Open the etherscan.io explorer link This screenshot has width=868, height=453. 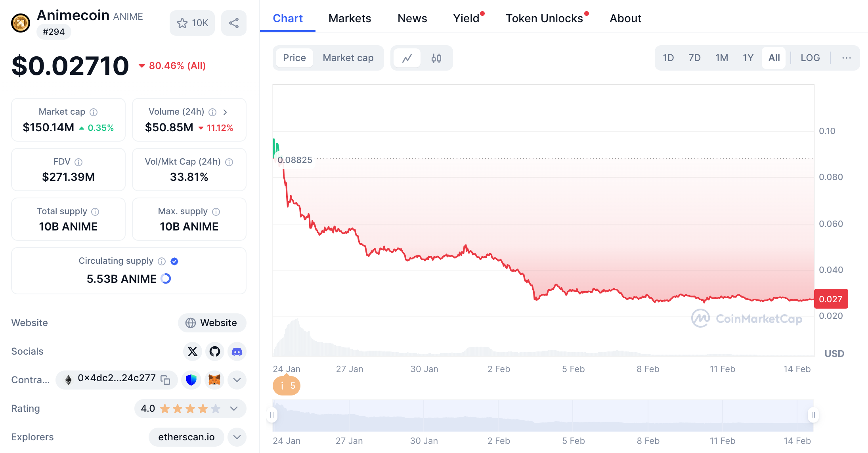[186, 437]
